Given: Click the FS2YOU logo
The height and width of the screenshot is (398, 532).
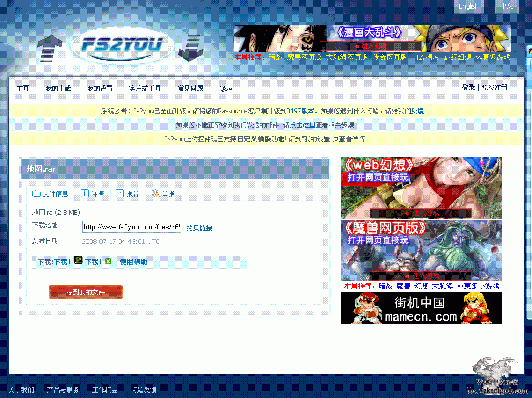Looking at the screenshot, I should (122, 46).
